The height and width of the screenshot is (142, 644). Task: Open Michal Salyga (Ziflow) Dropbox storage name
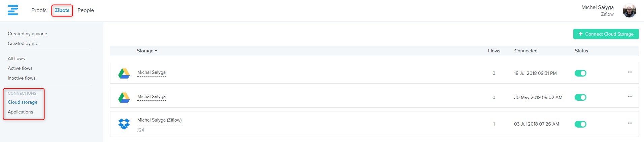point(159,120)
